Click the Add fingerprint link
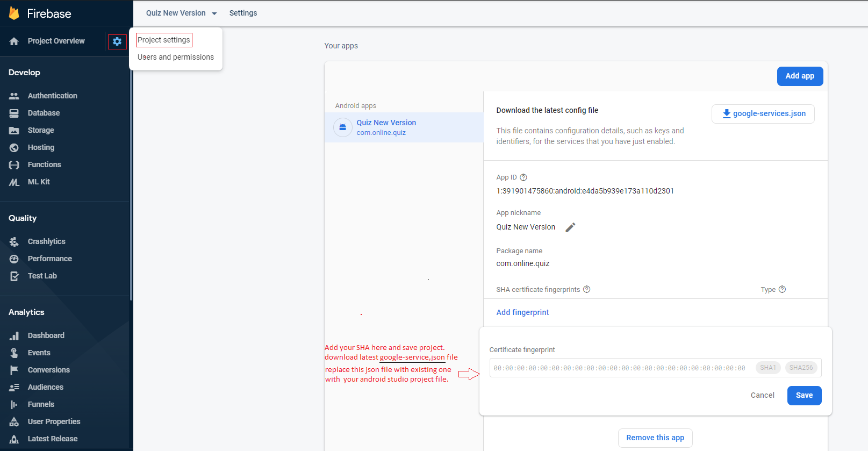 (x=522, y=312)
